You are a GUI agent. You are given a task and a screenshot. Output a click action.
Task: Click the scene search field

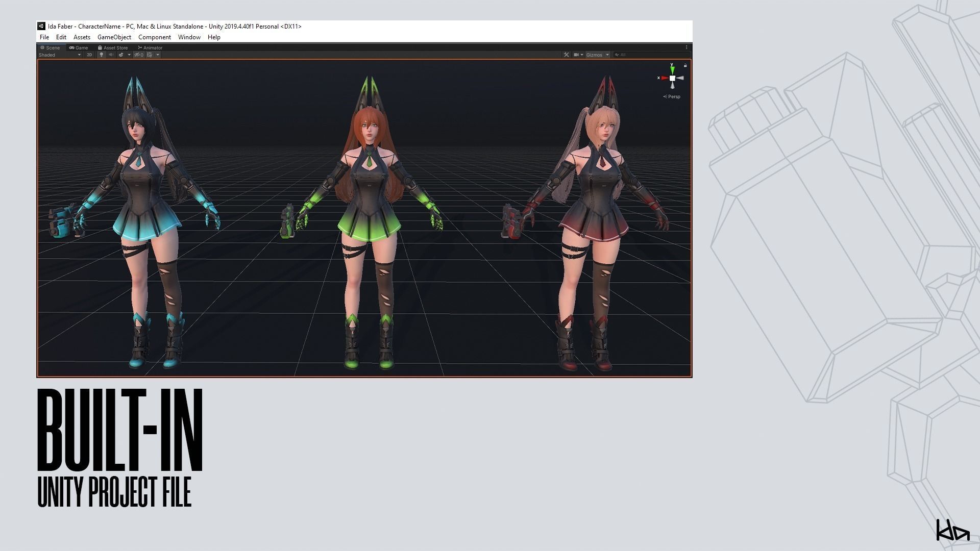pyautogui.click(x=651, y=55)
